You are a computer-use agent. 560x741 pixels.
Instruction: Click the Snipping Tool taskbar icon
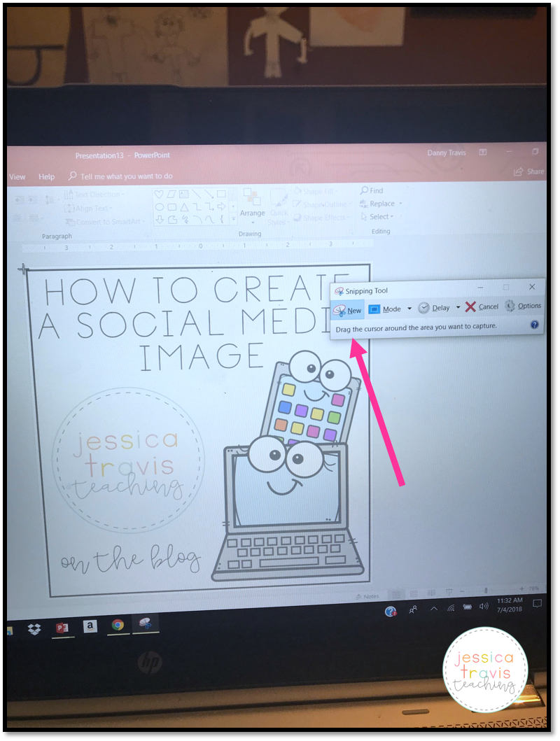tap(145, 623)
